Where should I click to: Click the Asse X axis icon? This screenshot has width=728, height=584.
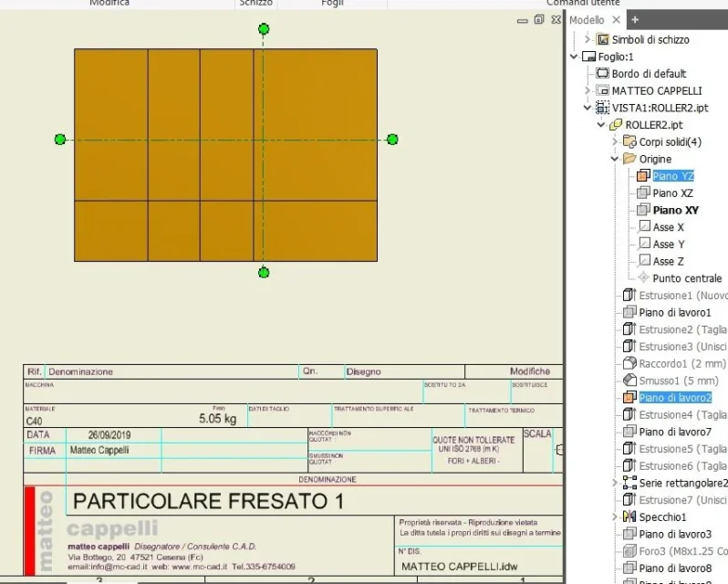(x=643, y=226)
